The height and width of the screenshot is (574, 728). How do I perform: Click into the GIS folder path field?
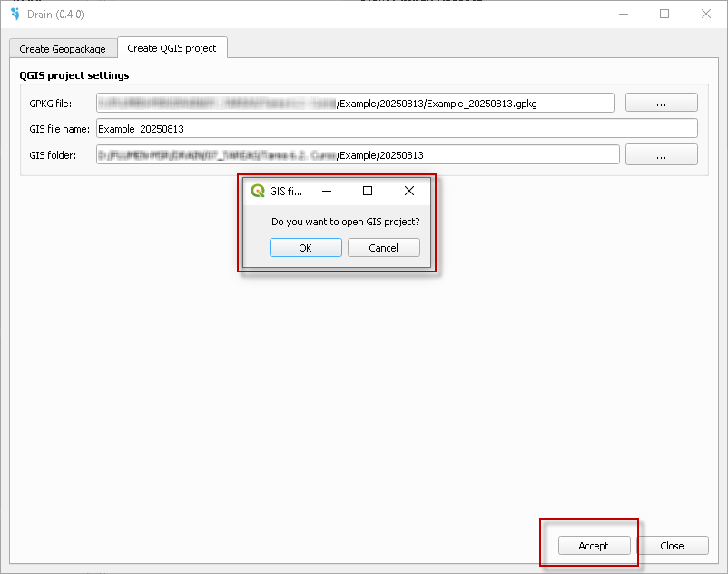358,155
